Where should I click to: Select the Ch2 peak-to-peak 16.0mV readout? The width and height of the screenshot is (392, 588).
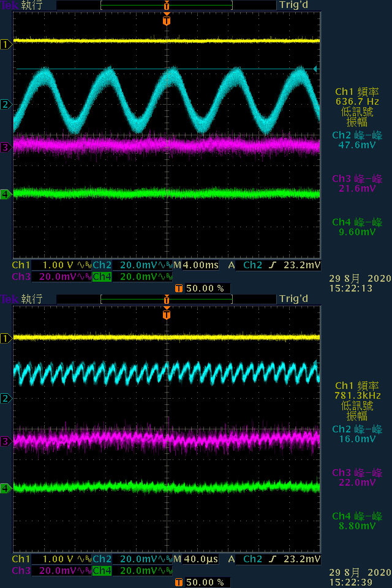click(x=356, y=434)
